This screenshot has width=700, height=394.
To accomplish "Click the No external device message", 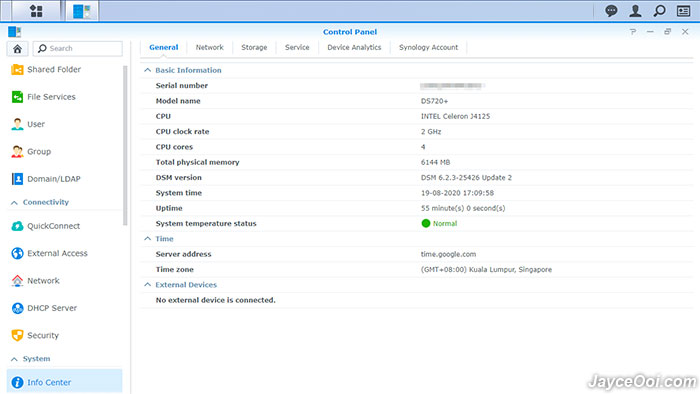I will tap(216, 300).
